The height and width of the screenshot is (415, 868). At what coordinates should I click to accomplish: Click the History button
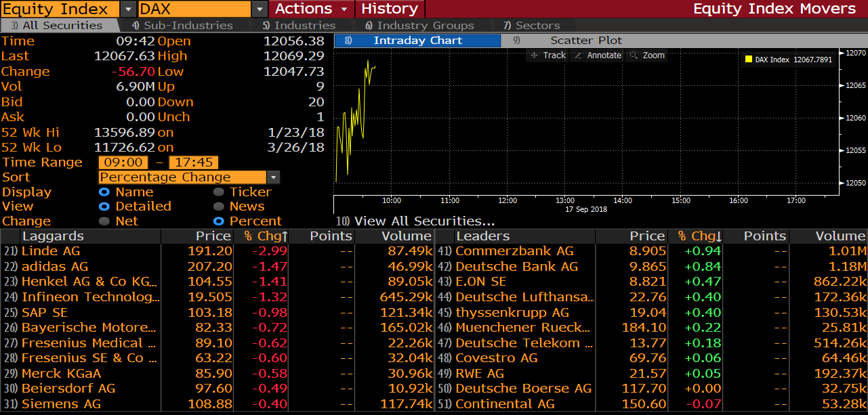[390, 9]
